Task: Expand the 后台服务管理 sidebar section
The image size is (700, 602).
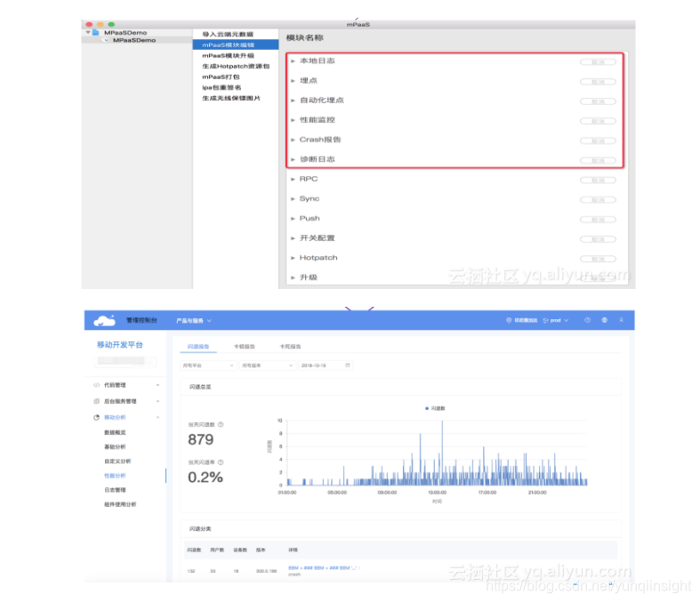Action: (157, 401)
